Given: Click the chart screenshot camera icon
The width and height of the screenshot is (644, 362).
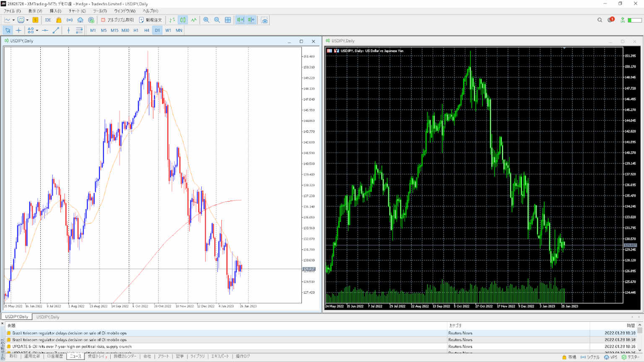Looking at the screenshot, I should [264, 20].
